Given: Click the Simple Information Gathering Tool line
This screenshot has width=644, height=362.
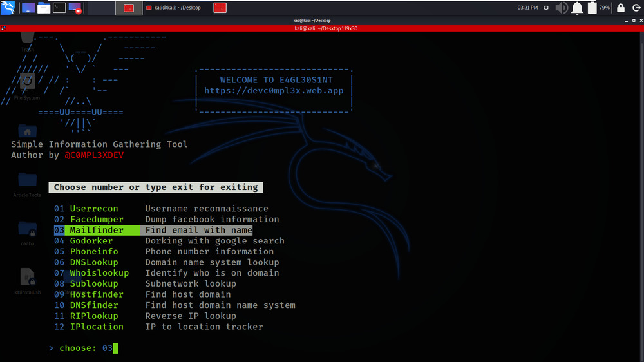Looking at the screenshot, I should pyautogui.click(x=99, y=144).
